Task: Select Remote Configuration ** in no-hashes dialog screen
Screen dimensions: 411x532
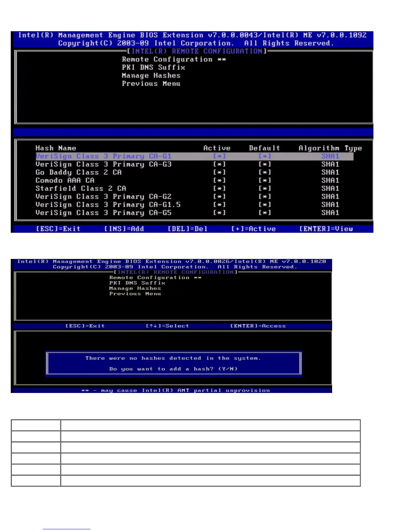Action: [x=155, y=278]
